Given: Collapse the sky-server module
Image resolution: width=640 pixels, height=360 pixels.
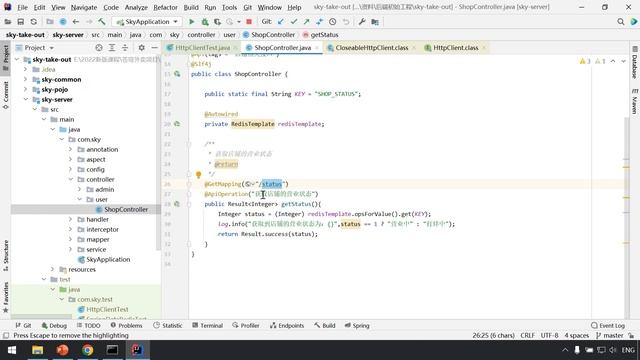Looking at the screenshot, I should pos(26,100).
